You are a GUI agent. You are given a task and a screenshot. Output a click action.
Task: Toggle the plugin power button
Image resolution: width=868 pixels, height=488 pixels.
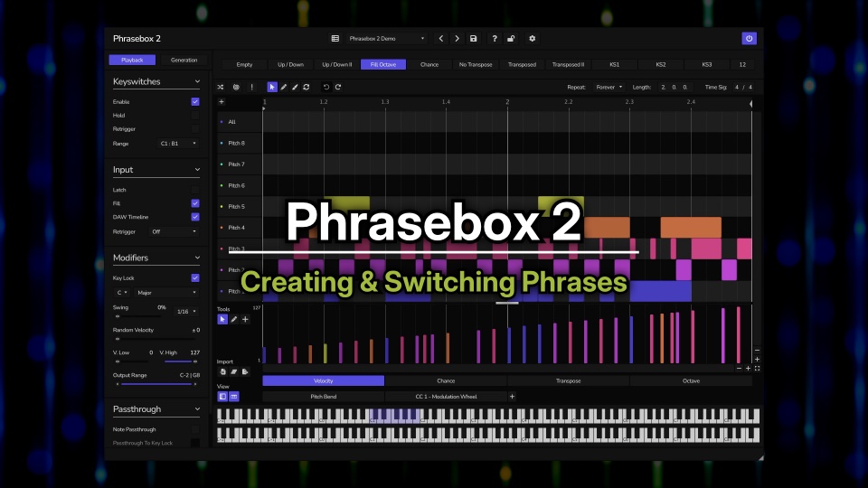coord(749,38)
